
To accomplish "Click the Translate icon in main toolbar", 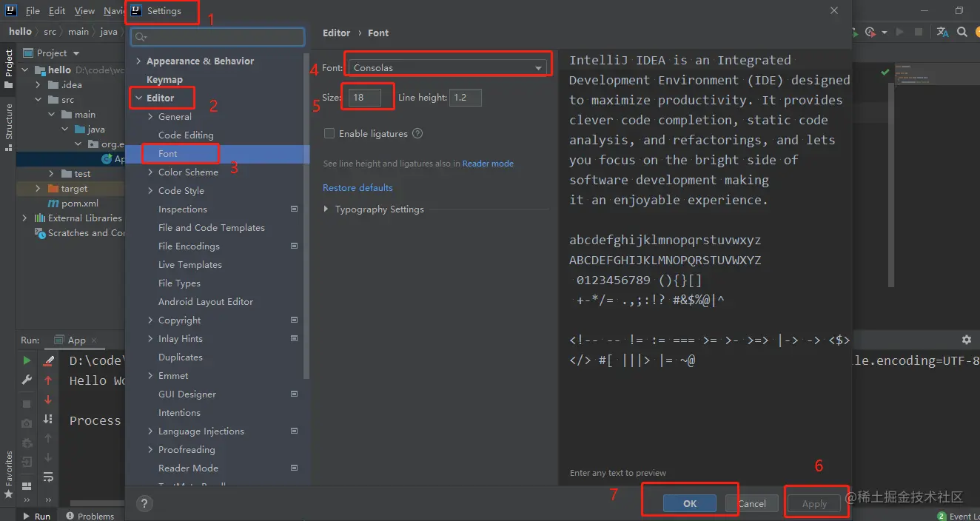I will (x=942, y=32).
